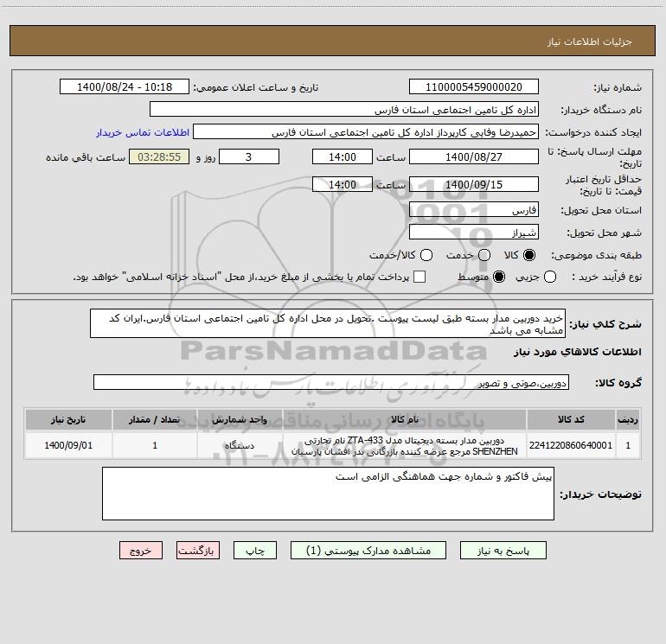Click the ردیف column header
The height and width of the screenshot is (644, 666).
point(628,419)
